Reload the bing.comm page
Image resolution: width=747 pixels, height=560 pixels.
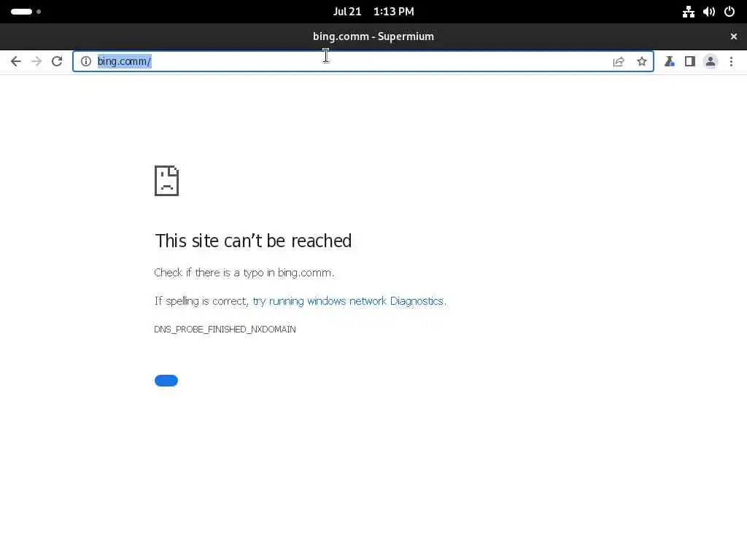point(57,61)
